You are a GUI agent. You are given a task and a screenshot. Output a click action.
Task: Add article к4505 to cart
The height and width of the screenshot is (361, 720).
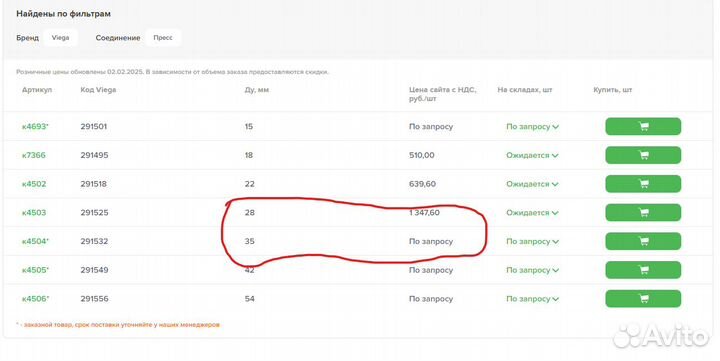coord(643,270)
